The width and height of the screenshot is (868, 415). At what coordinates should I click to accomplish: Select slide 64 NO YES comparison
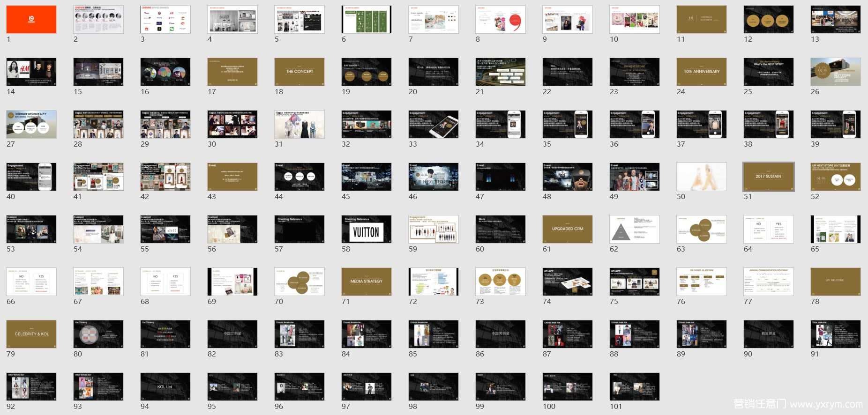[769, 229]
